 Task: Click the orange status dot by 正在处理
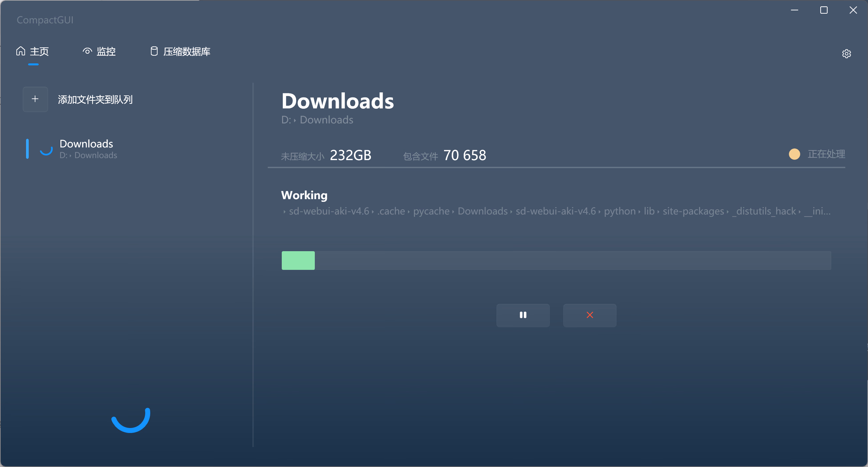(795, 154)
